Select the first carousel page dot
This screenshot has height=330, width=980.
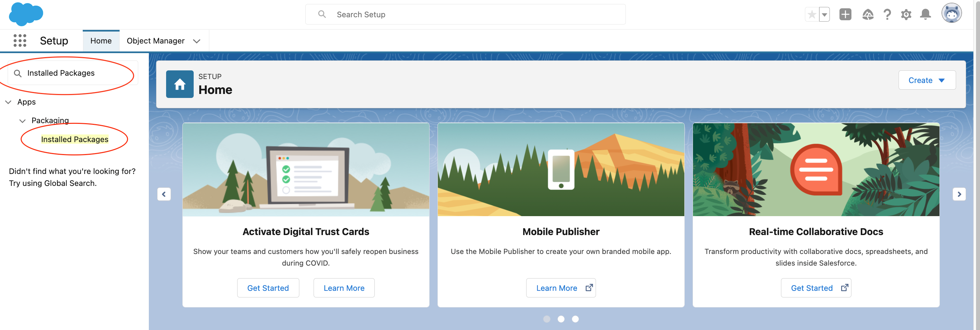pyautogui.click(x=547, y=319)
